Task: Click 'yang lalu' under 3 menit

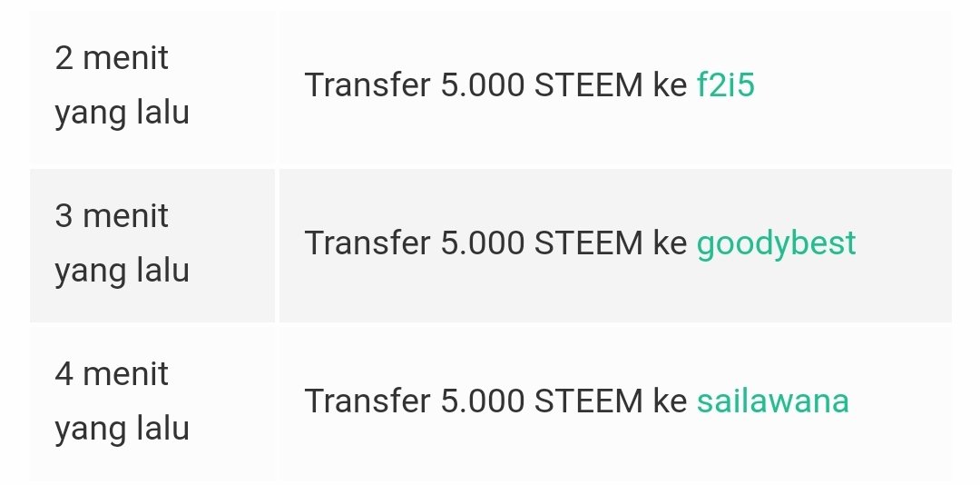Action: (122, 272)
